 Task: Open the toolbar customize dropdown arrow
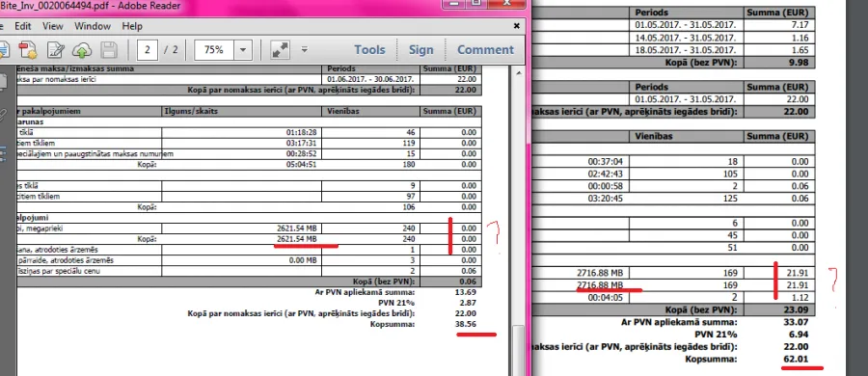point(304,49)
